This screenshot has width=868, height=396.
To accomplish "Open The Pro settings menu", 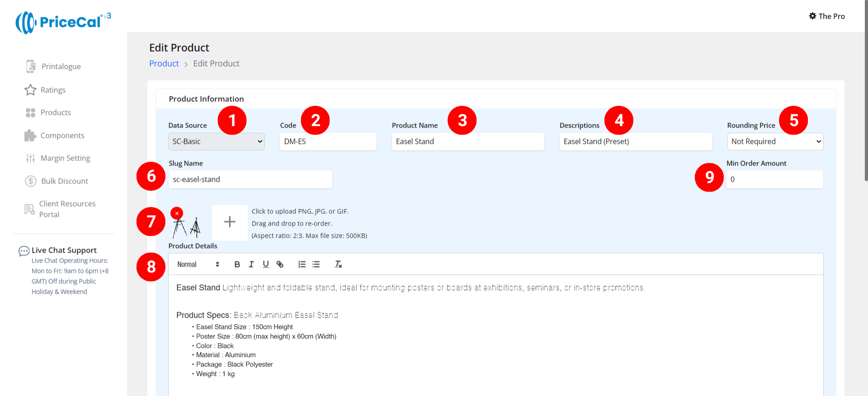I will (827, 16).
